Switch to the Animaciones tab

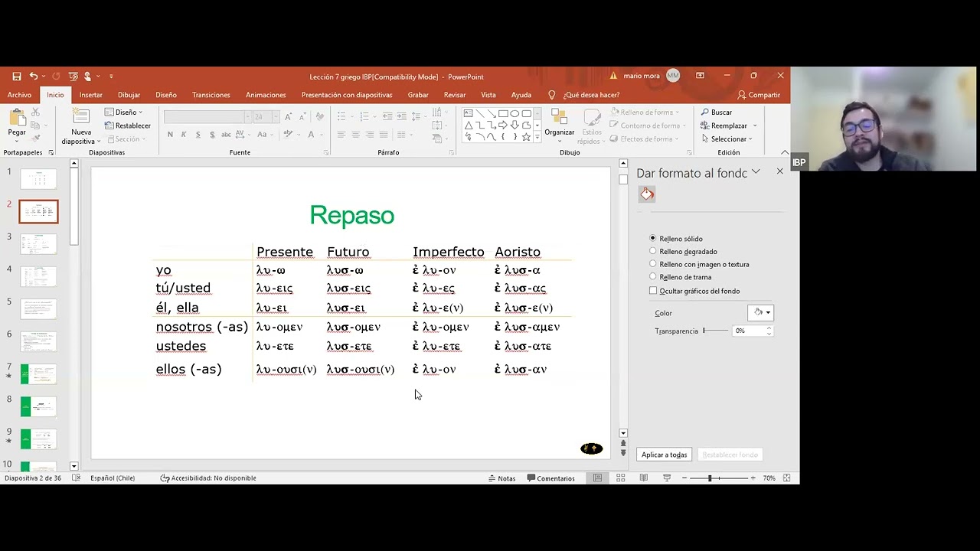click(266, 95)
